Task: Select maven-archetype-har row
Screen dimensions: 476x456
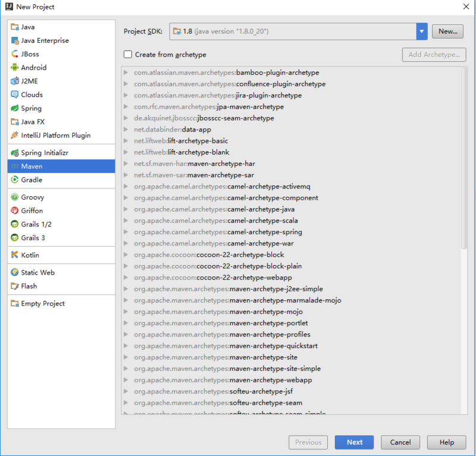Action: pos(291,163)
